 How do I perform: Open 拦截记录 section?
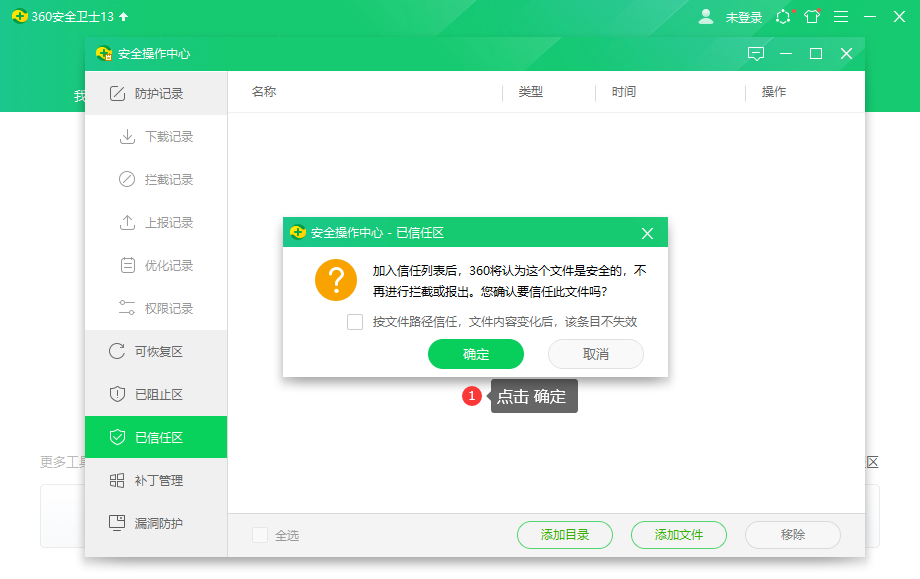pyautogui.click(x=156, y=180)
